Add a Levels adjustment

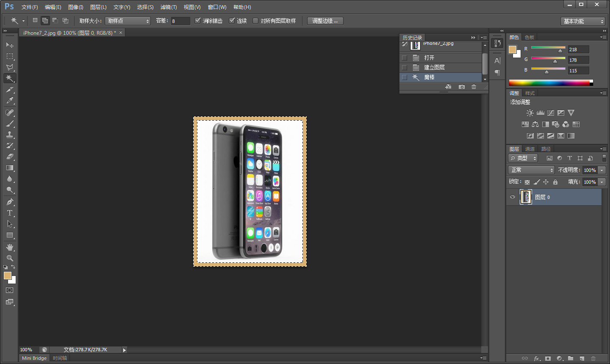[x=540, y=113]
